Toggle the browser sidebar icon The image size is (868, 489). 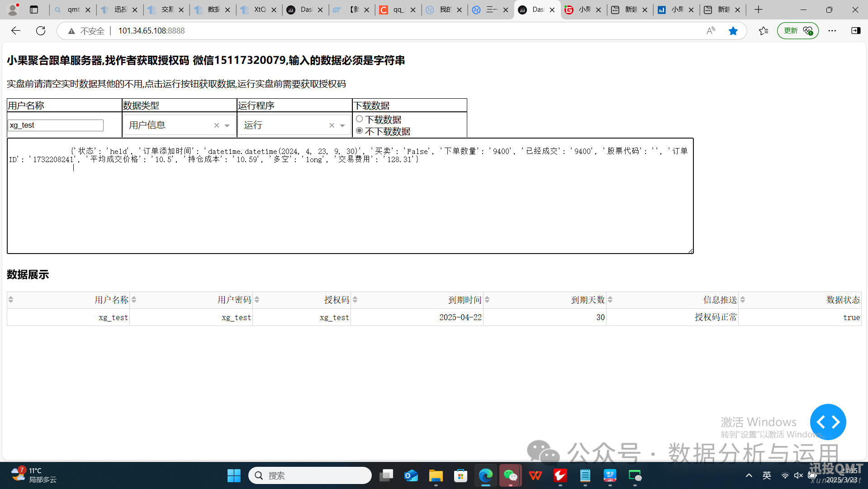[x=856, y=30]
